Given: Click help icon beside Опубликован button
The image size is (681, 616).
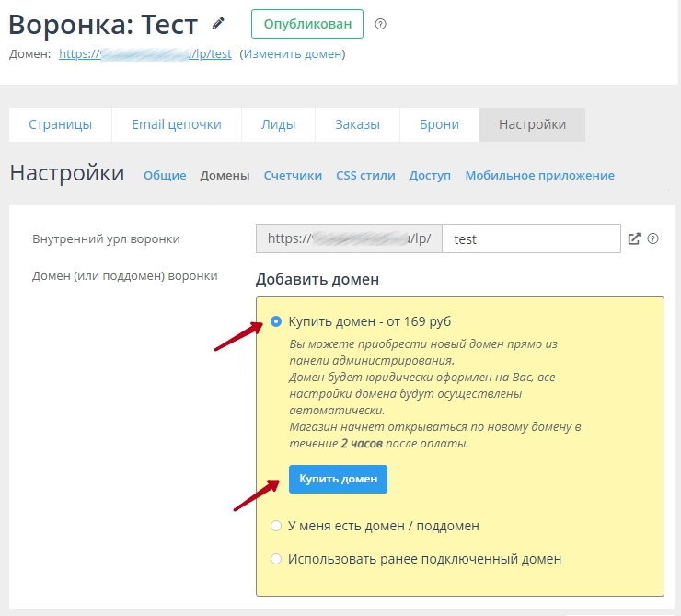Looking at the screenshot, I should pyautogui.click(x=381, y=24).
